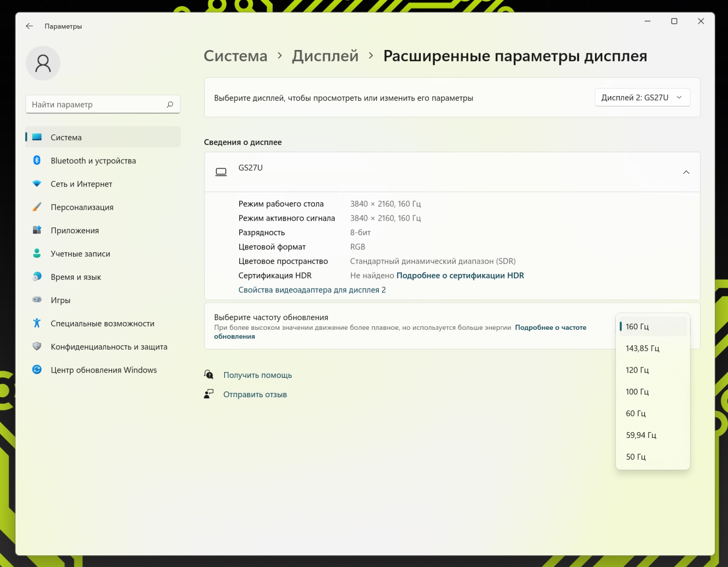Image resolution: width=728 pixels, height=567 pixels.
Task: Click the user profile avatar
Action: (x=43, y=64)
